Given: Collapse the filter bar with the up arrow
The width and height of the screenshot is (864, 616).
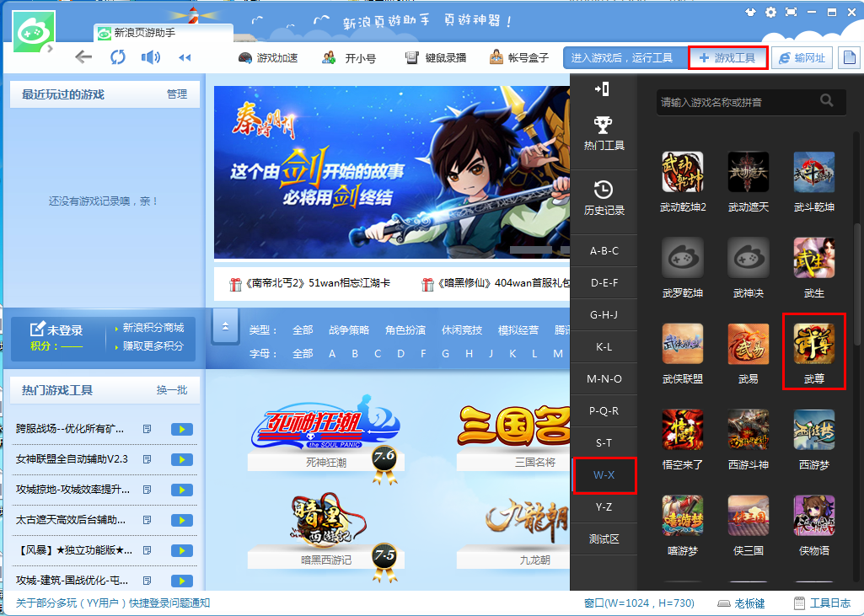Looking at the screenshot, I should [225, 325].
